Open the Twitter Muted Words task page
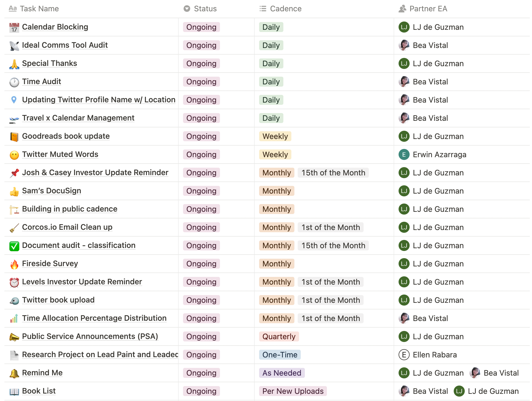 pos(60,154)
